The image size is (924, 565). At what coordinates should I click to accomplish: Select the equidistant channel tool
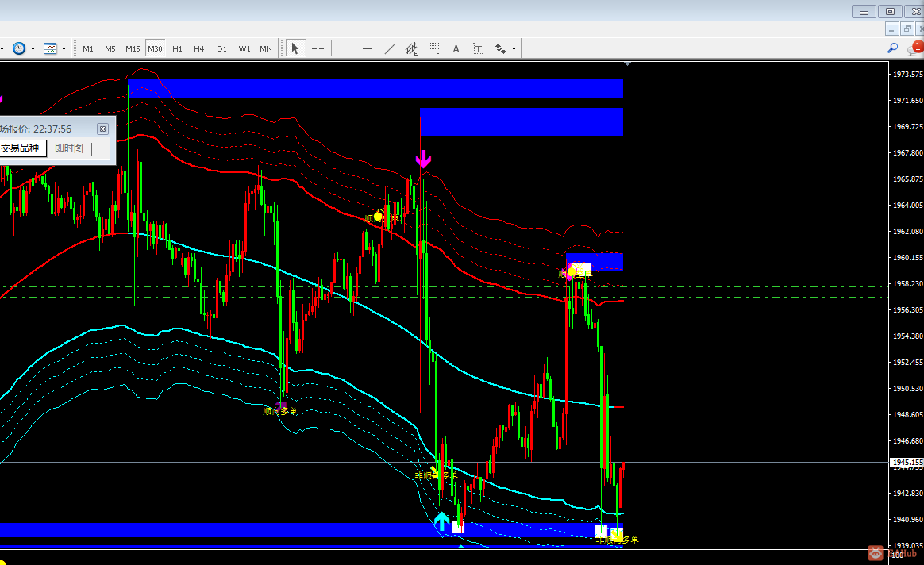tap(411, 49)
